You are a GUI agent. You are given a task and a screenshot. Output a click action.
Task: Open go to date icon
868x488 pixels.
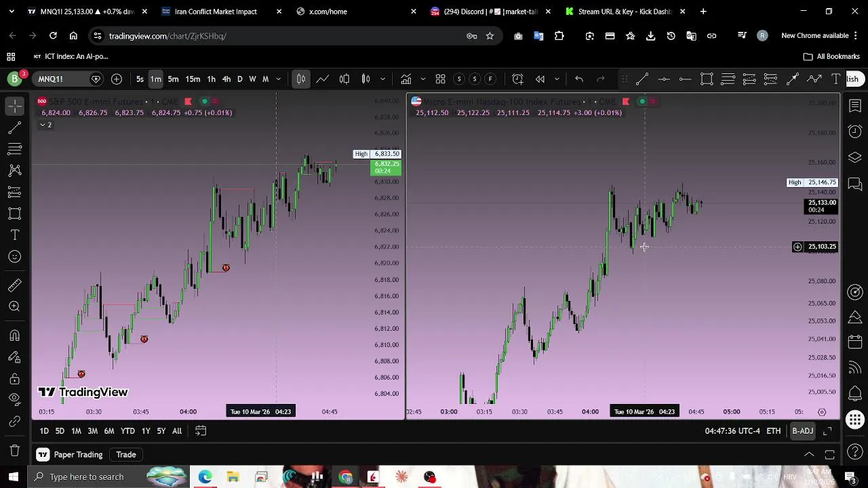pos(201,431)
